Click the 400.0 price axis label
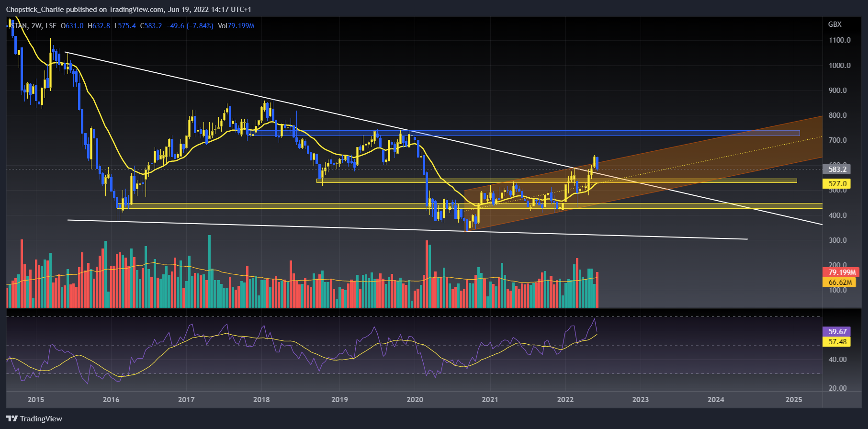Viewport: 868px width, 429px height. pyautogui.click(x=837, y=215)
